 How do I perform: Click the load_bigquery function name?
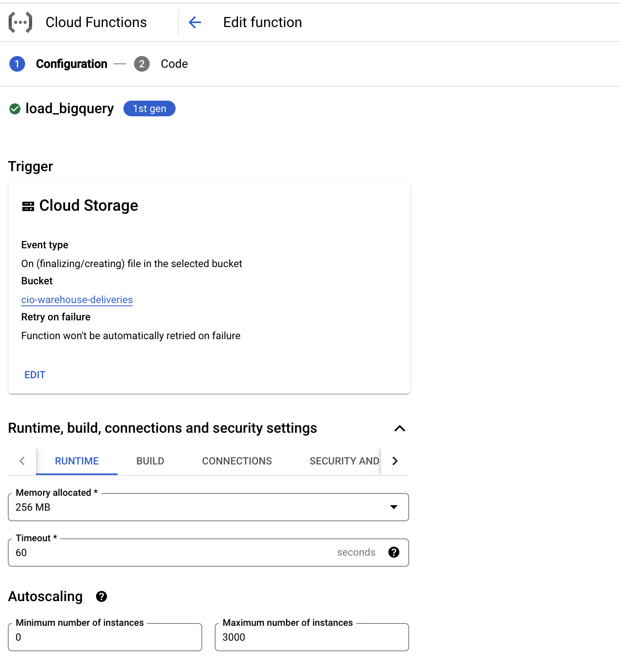[70, 108]
